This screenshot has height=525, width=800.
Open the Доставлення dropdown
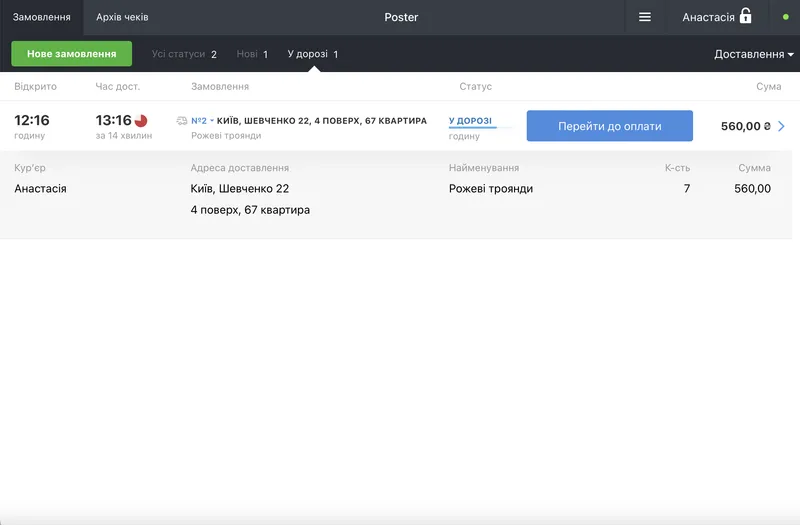coord(753,54)
